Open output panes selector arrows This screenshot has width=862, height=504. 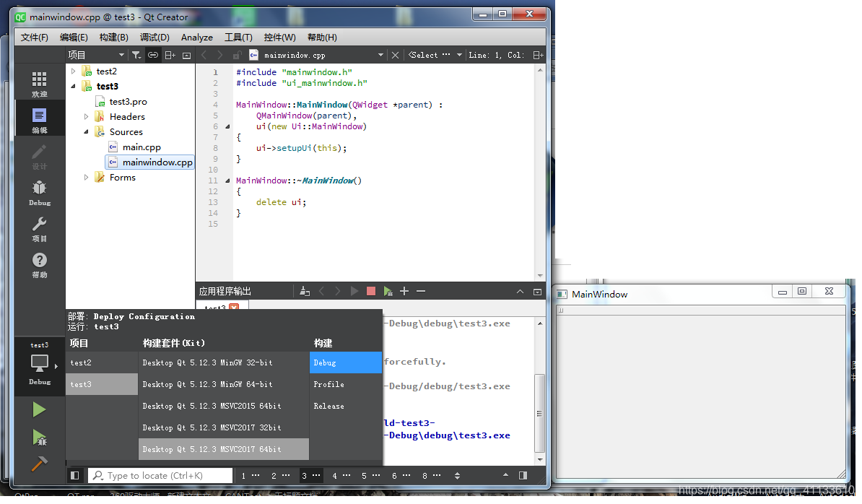[x=458, y=476]
